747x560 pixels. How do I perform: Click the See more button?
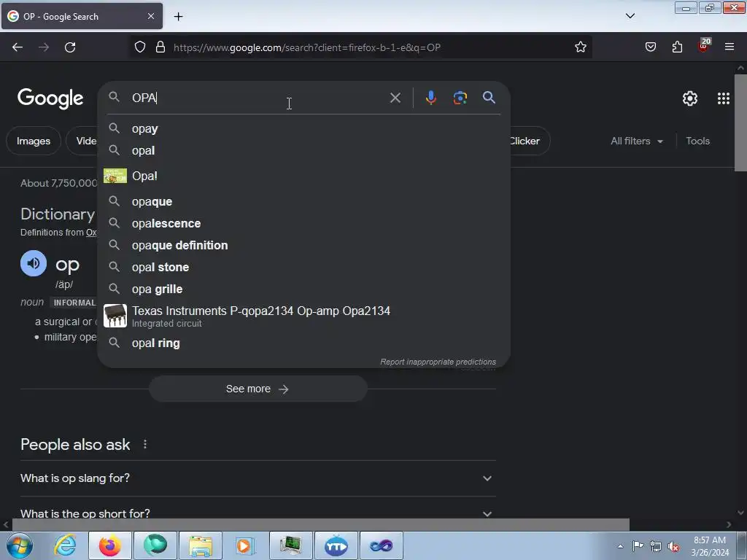258,389
